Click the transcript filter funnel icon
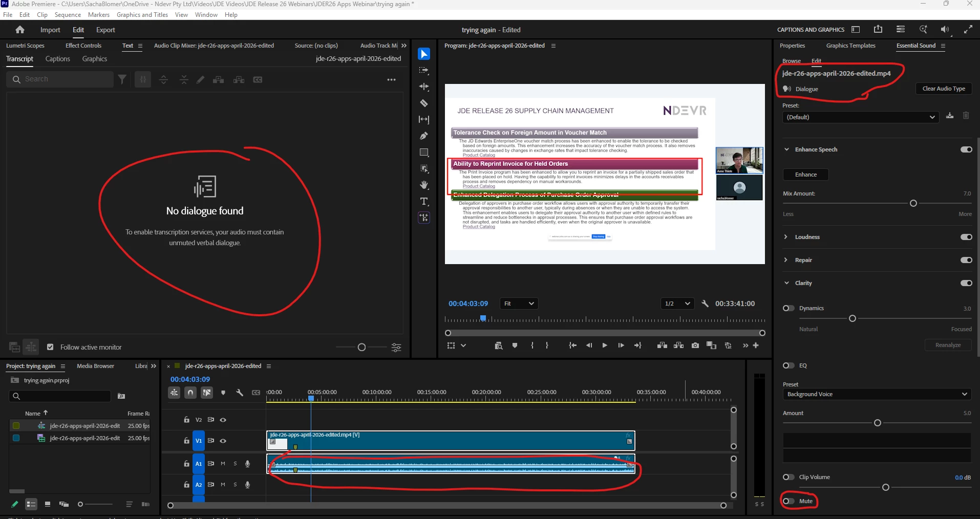 tap(122, 79)
